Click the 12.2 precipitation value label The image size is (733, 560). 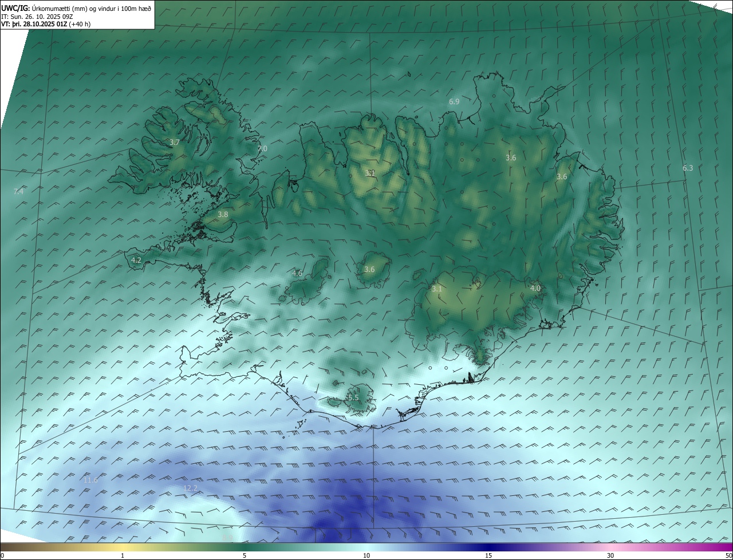tap(190, 488)
